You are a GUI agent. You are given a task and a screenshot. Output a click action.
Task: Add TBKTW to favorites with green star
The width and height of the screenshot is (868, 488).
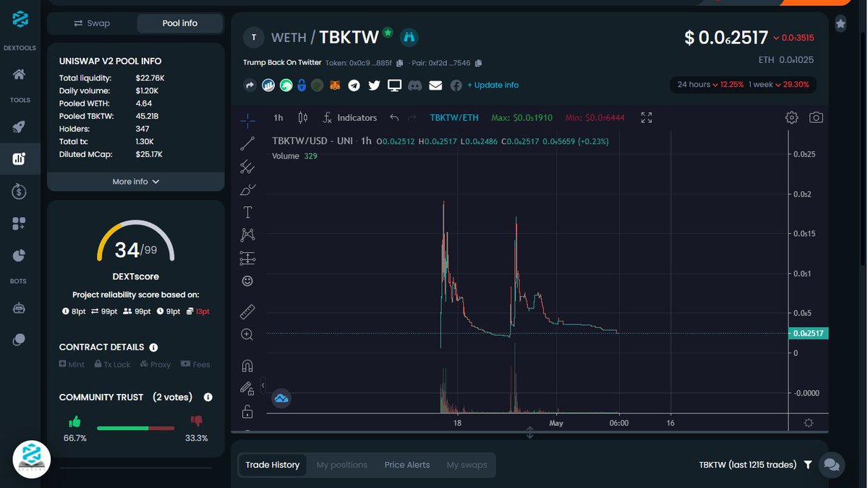[x=388, y=32]
